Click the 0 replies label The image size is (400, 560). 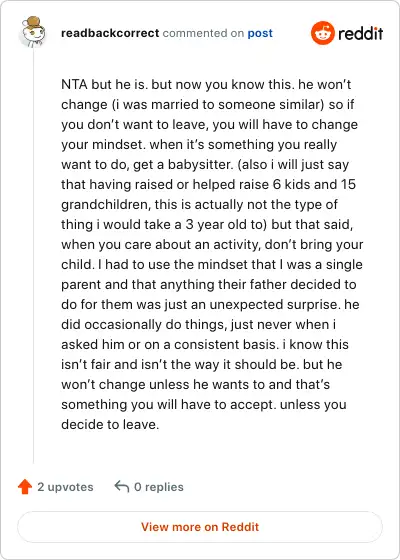point(159,487)
